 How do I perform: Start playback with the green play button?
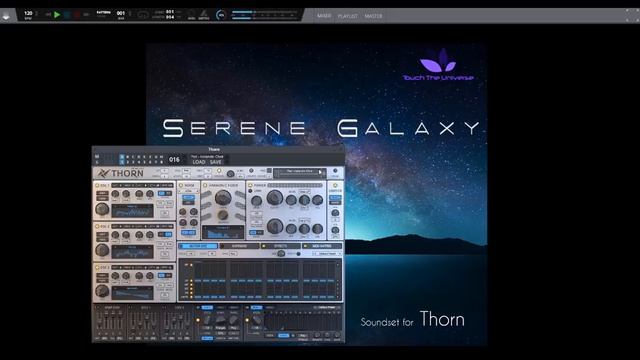pyautogui.click(x=57, y=15)
